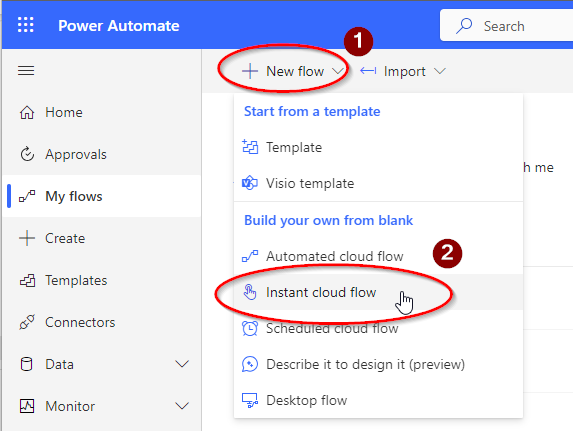The width and height of the screenshot is (573, 431).
Task: Select Scheduled cloud flow
Action: (x=378, y=328)
